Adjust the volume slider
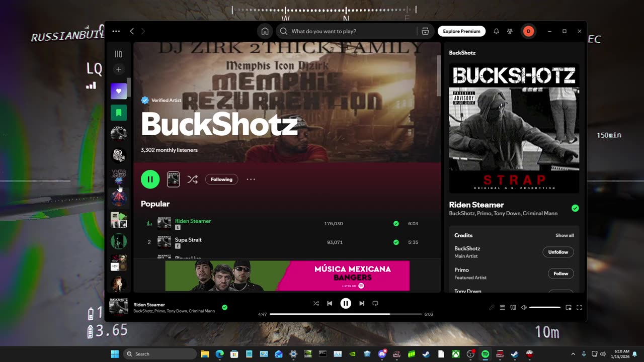Screen dimensions: 644x362 point(545,307)
